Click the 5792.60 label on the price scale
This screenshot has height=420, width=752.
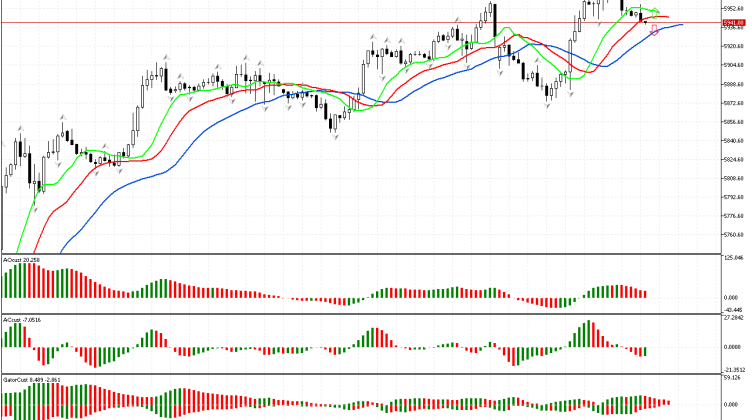[x=735, y=197]
